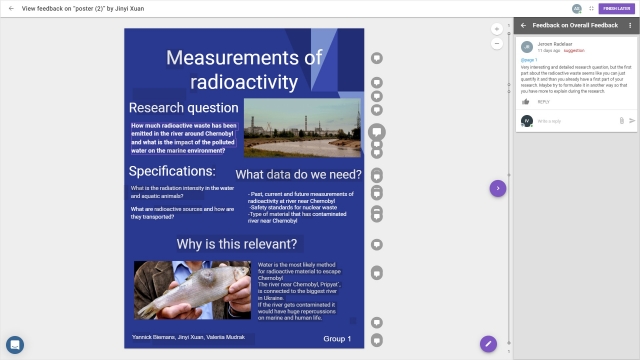
Task: Like Jeroen Radelaar's comment with thumbs up
Action: tap(526, 102)
